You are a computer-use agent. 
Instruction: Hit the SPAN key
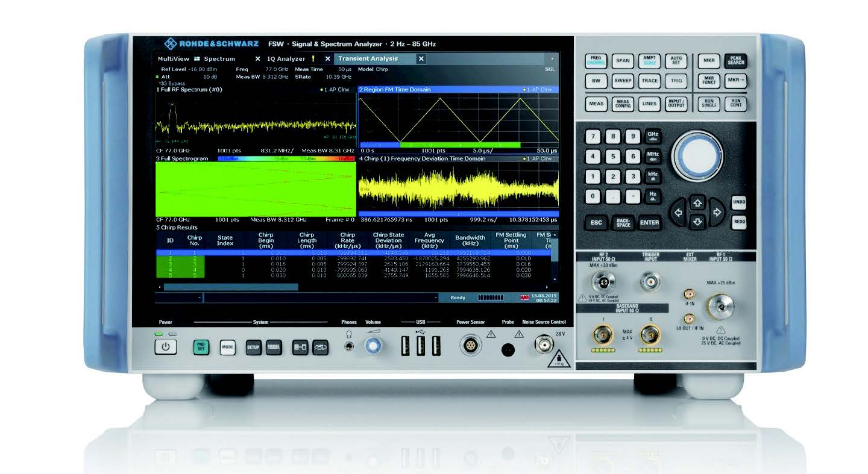[622, 61]
